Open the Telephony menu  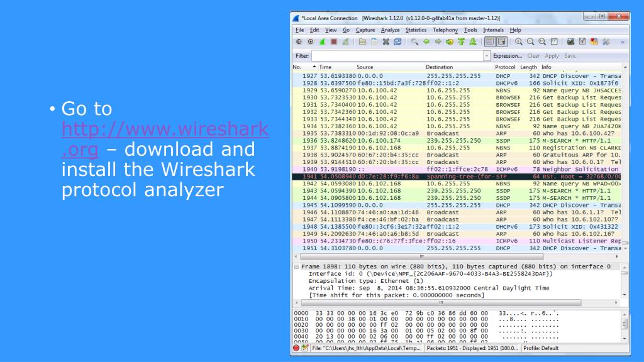tap(445, 30)
